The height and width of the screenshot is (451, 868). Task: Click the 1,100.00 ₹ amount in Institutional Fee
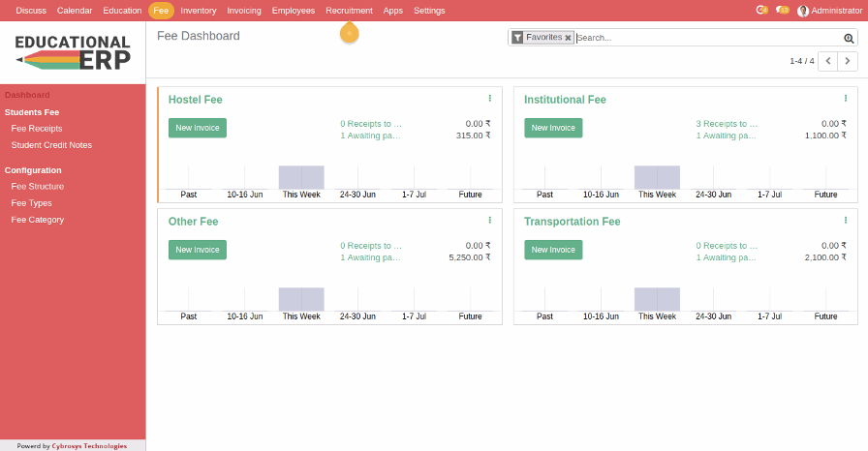point(825,135)
